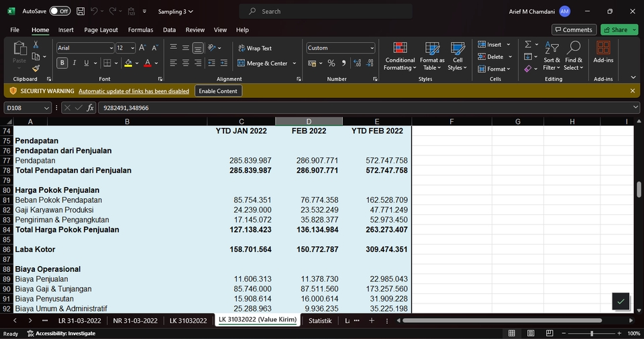The image size is (644, 339).
Task: Open the Custom number format dropdown
Action: pyautogui.click(x=372, y=48)
